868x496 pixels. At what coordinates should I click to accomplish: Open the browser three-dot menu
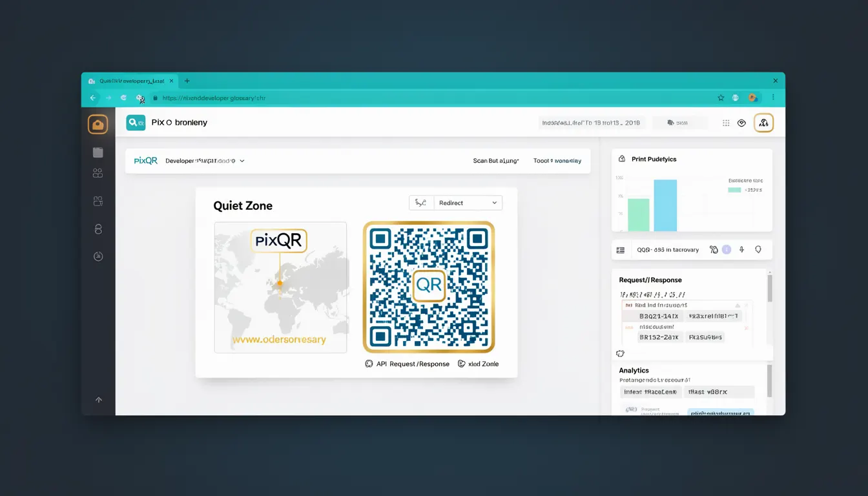pos(773,98)
